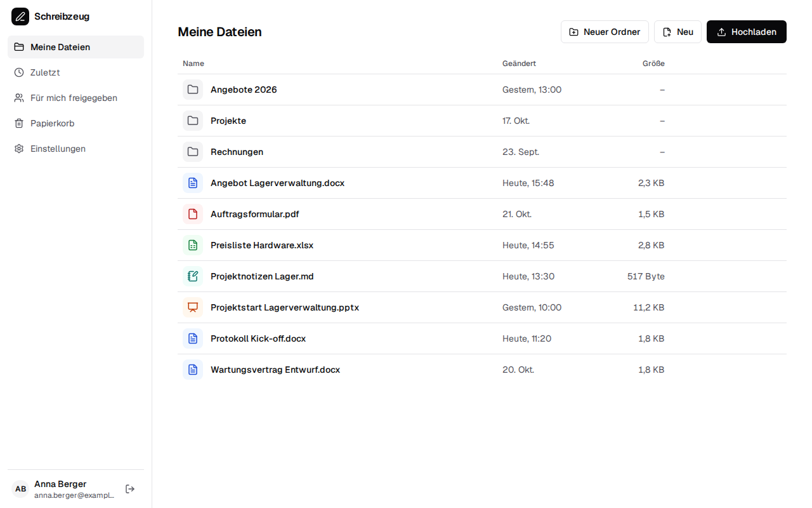Open file name Auftragsformular.pdf
The height and width of the screenshot is (508, 812).
[254, 214]
